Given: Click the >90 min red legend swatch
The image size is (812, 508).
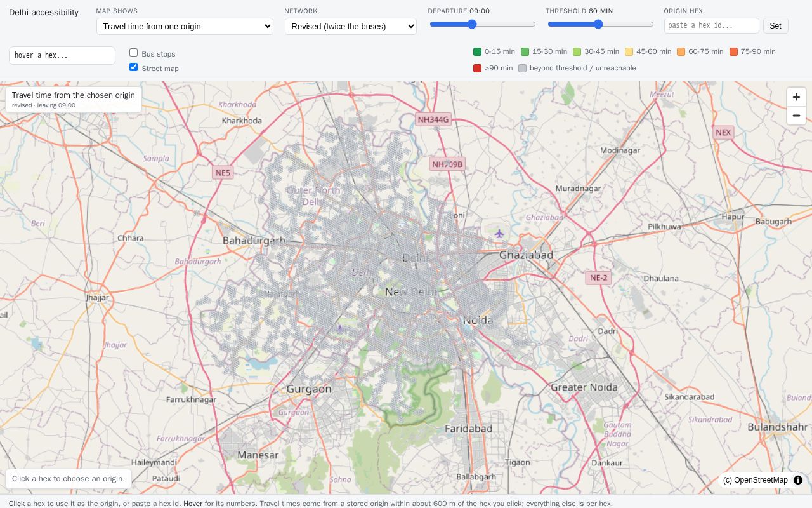Looking at the screenshot, I should (478, 68).
